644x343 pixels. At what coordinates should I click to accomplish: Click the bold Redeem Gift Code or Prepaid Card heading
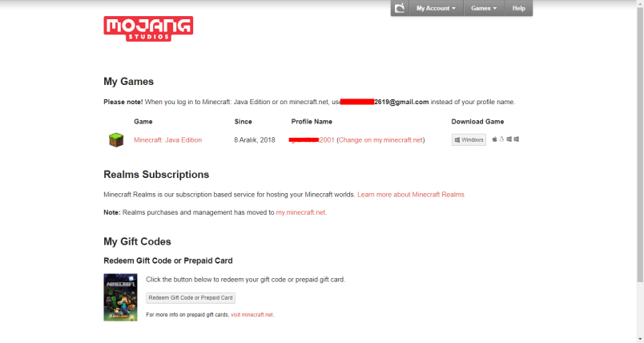(168, 260)
